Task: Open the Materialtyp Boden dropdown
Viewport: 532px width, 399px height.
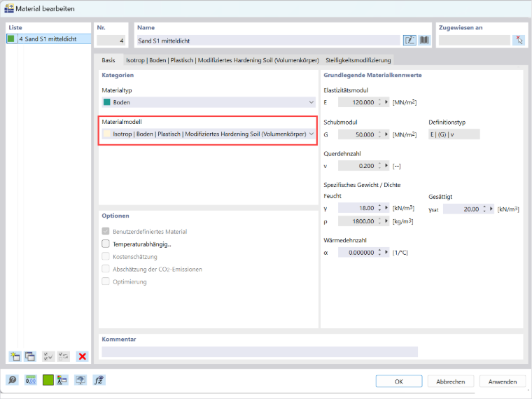Action: point(209,102)
